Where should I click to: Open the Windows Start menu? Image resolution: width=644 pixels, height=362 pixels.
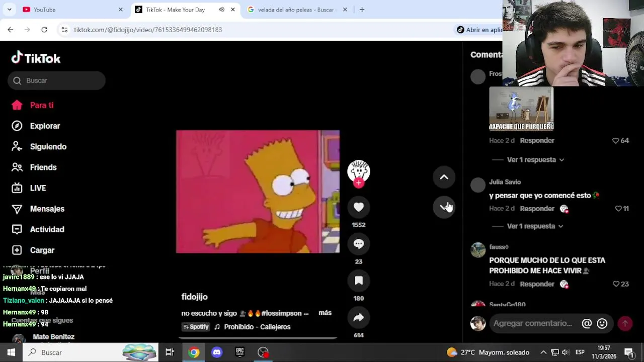[x=11, y=352]
